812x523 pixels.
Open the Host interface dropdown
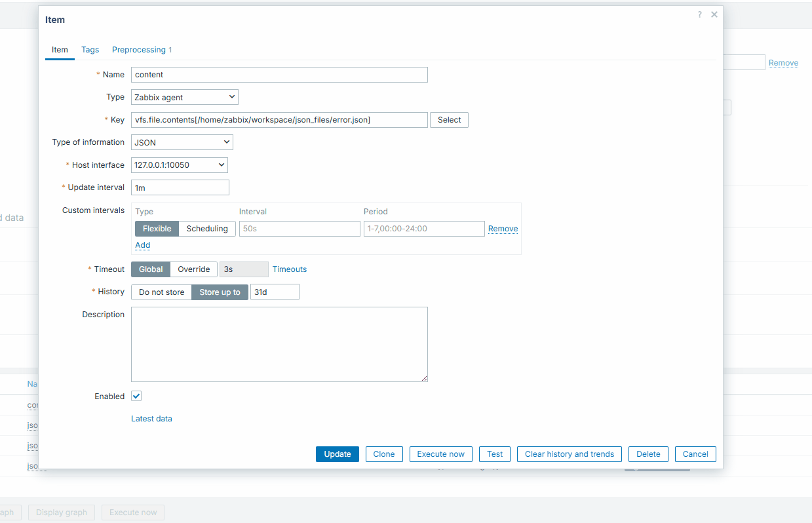point(180,165)
